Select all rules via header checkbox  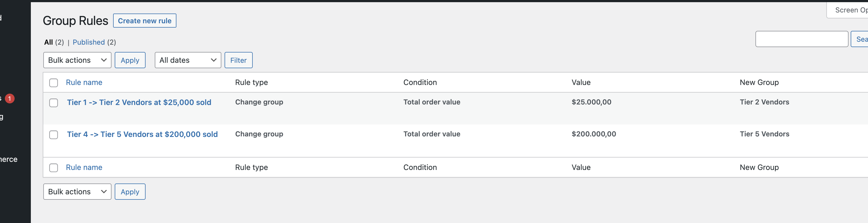(54, 83)
